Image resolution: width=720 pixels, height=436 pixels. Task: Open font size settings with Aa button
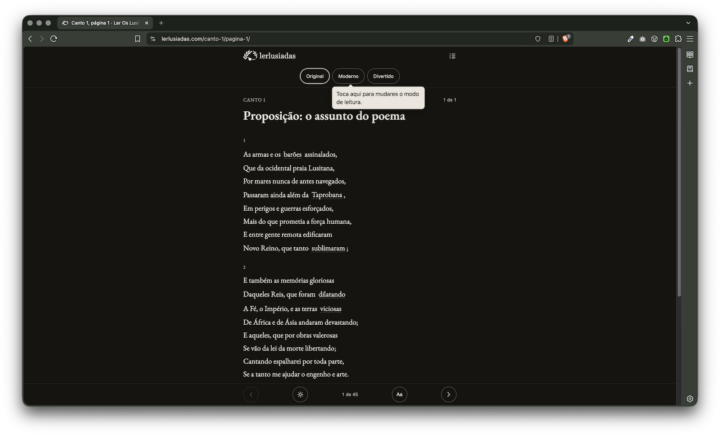tap(399, 395)
